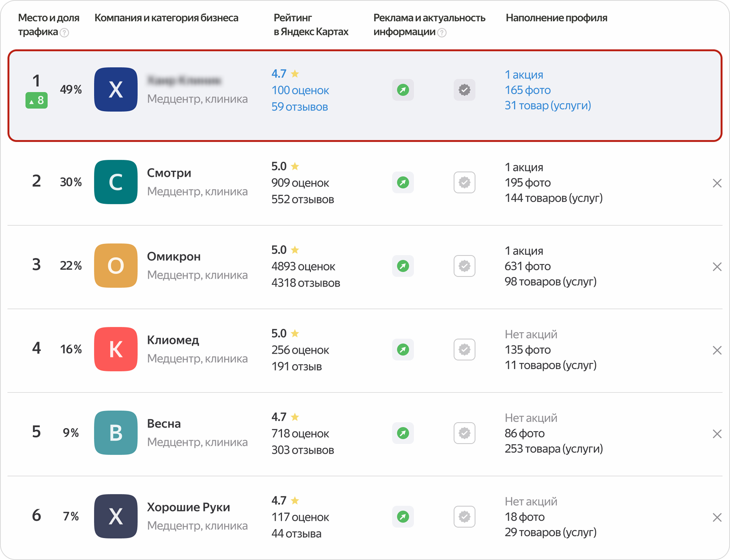Click the orange Омикрон logo thumbnail
Image resolution: width=730 pixels, height=560 pixels.
(x=116, y=266)
